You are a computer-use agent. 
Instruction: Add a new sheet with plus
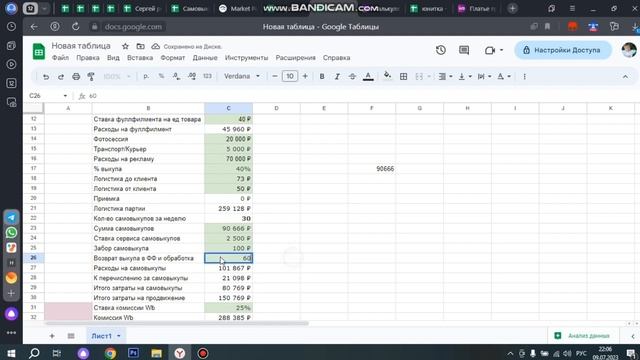52,336
